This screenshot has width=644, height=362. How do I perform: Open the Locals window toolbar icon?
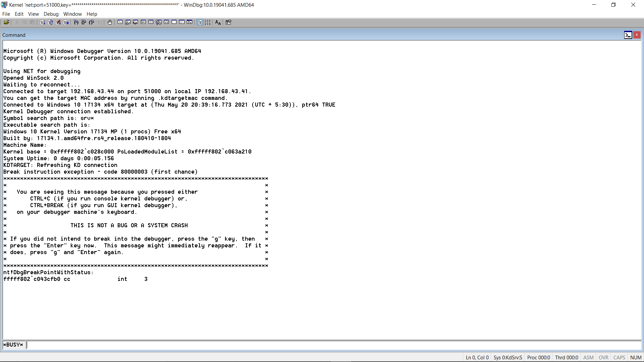tap(136, 22)
